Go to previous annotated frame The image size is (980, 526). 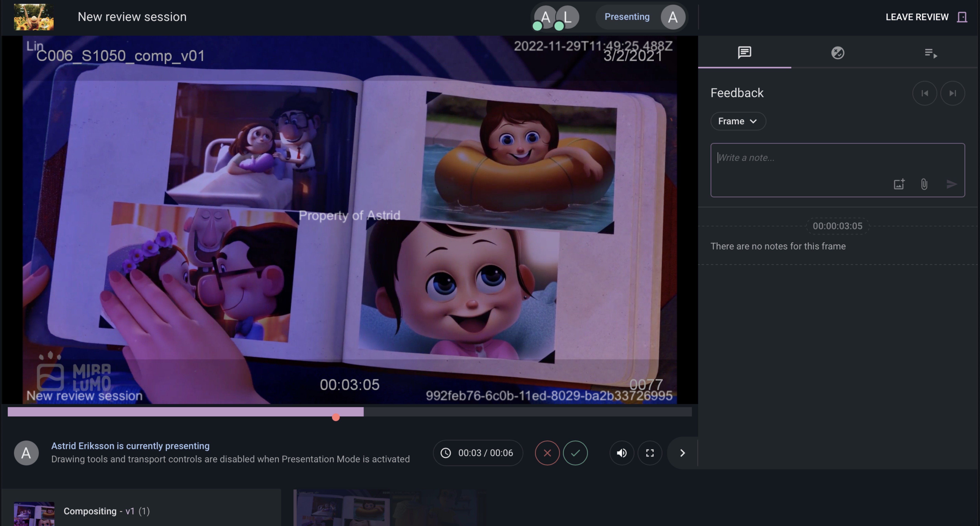[924, 93]
